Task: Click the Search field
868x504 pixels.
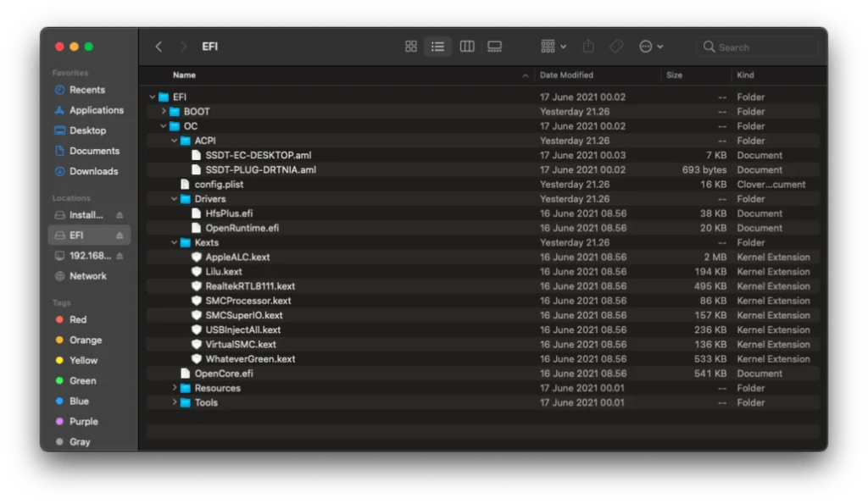Action: pyautogui.click(x=757, y=47)
